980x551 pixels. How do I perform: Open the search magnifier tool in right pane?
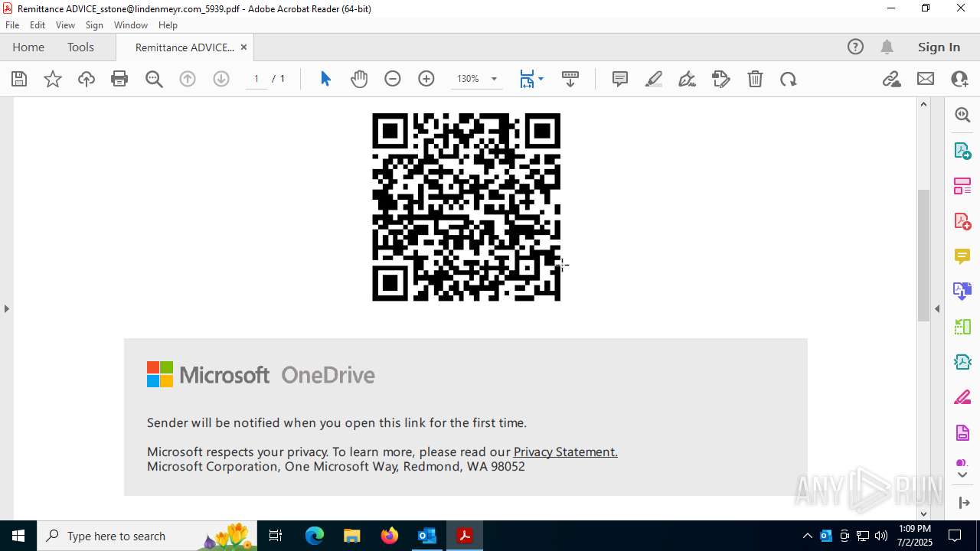coord(962,115)
